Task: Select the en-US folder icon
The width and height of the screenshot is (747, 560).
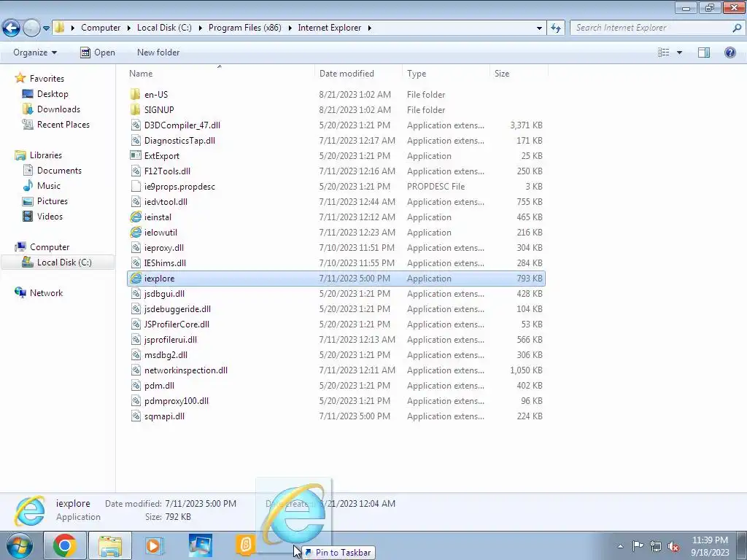Action: coord(136,94)
